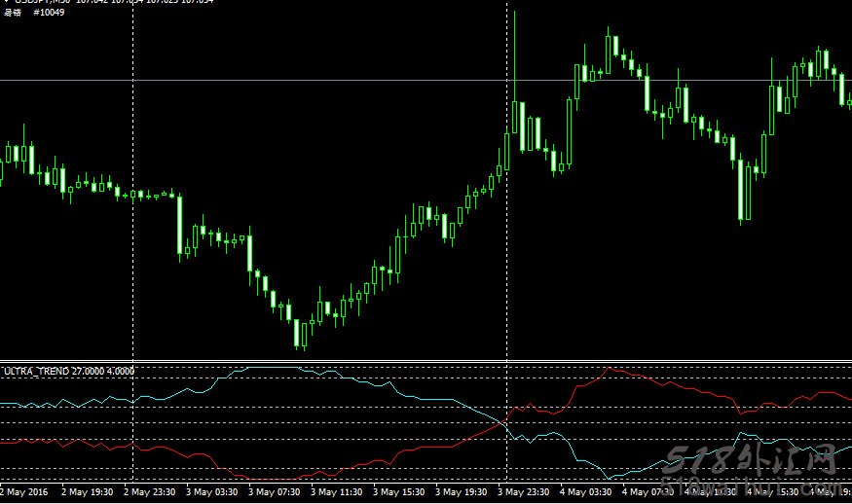Click the '2 May 2016' date label
852x504 pixels.
23,493
